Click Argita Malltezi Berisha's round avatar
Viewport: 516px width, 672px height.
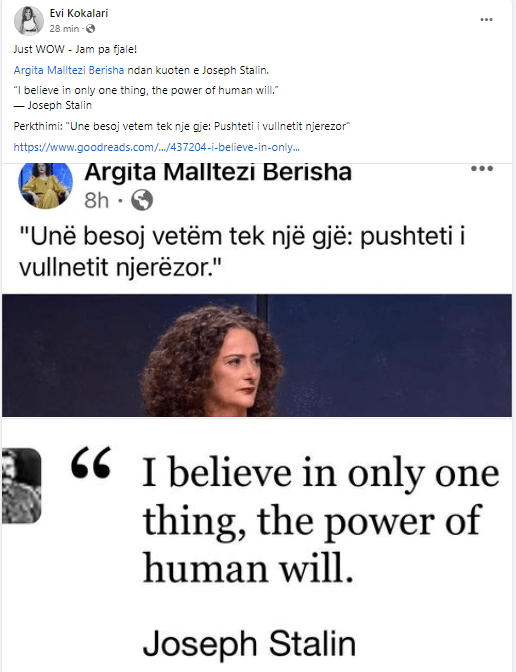tap(45, 185)
